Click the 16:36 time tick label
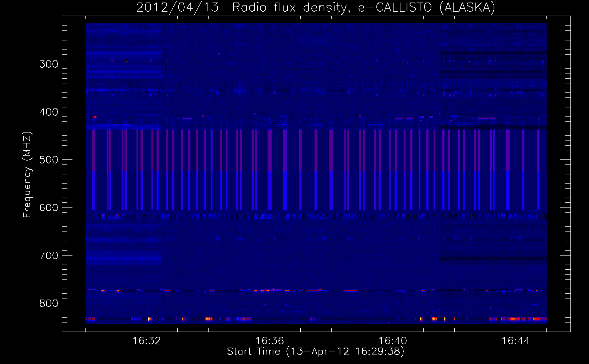This screenshot has height=364, width=589. pyautogui.click(x=270, y=341)
